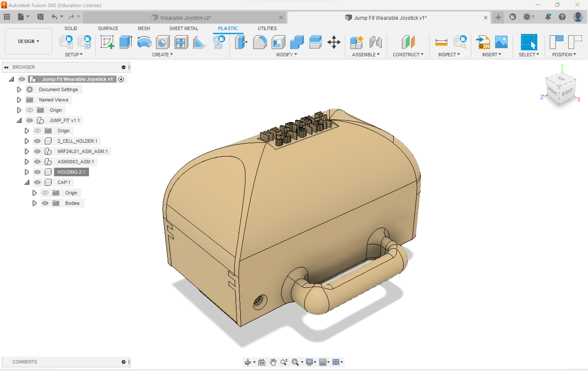Click the Fillet tool icon
The width and height of the screenshot is (588, 371).
pos(260,42)
